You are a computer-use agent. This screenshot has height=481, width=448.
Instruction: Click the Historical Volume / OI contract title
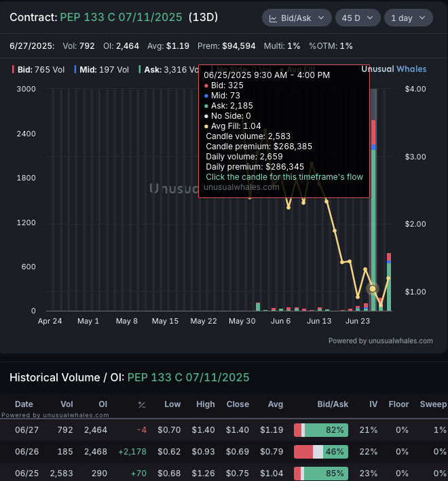click(x=188, y=377)
